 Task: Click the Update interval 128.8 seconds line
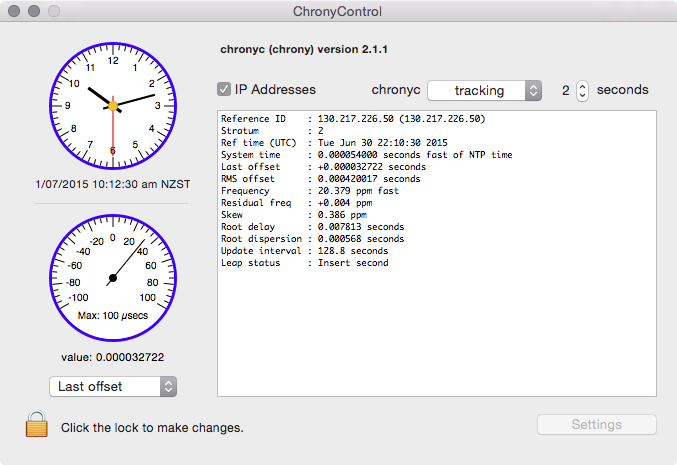304,251
